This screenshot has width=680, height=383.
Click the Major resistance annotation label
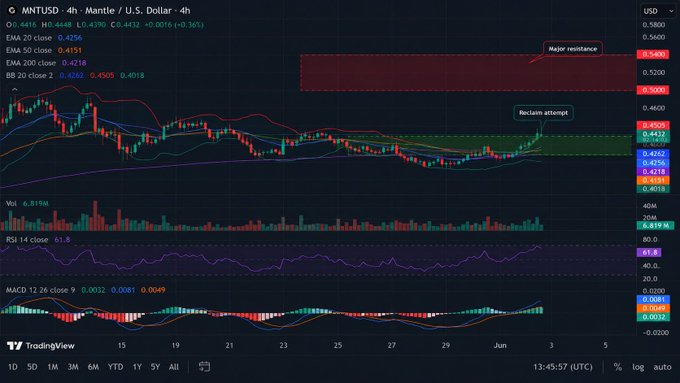coord(572,49)
